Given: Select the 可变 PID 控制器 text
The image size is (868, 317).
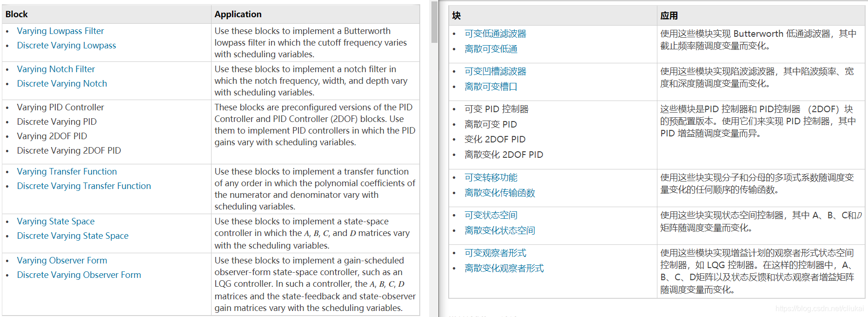Looking at the screenshot, I should [x=497, y=109].
